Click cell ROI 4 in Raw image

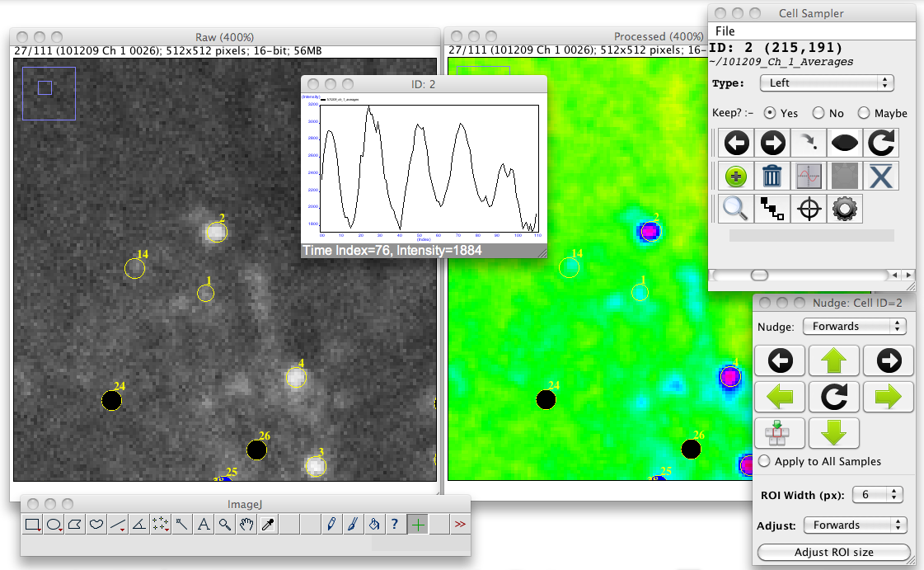[x=296, y=378]
